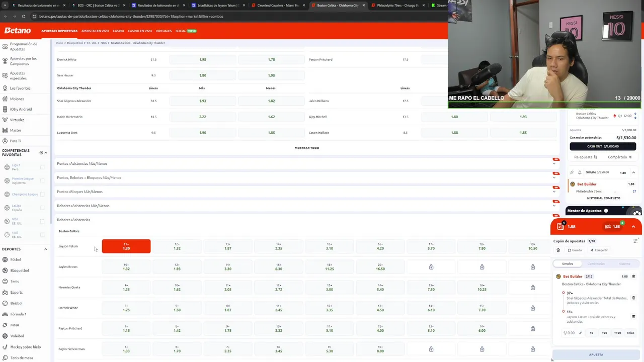Open the Tenis de mesa icon
Screen dimensions: 644x362
click(x=5, y=358)
